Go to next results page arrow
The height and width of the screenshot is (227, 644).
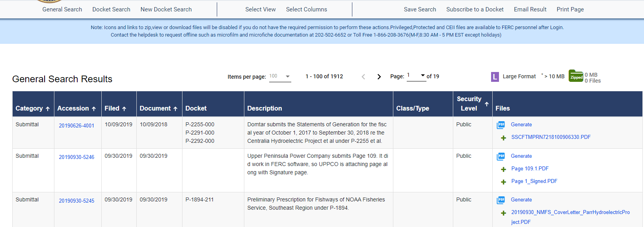(379, 77)
